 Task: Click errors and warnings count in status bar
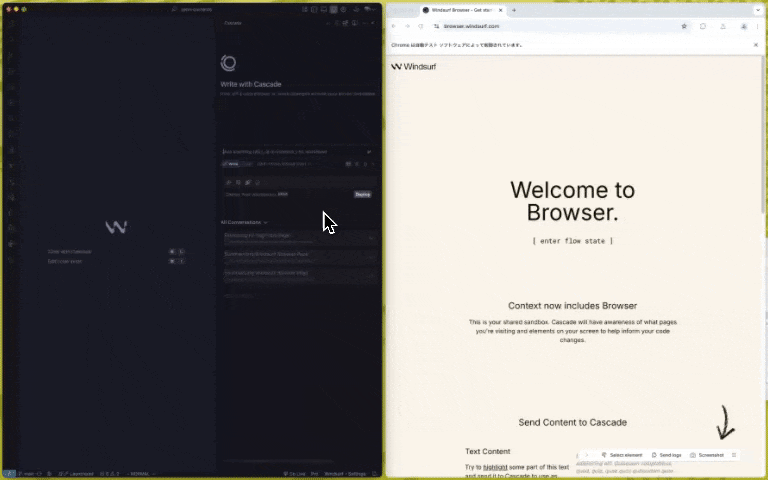click(109, 474)
